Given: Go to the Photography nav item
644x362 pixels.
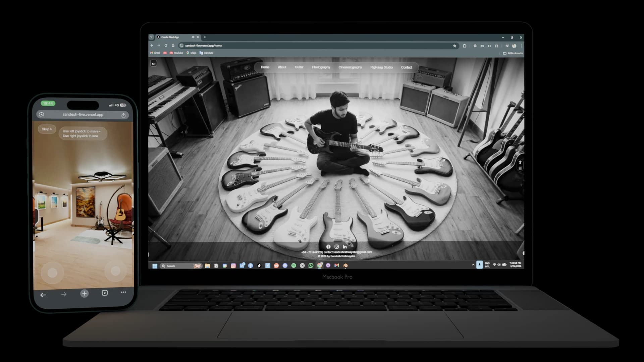Looking at the screenshot, I should click(x=321, y=67).
